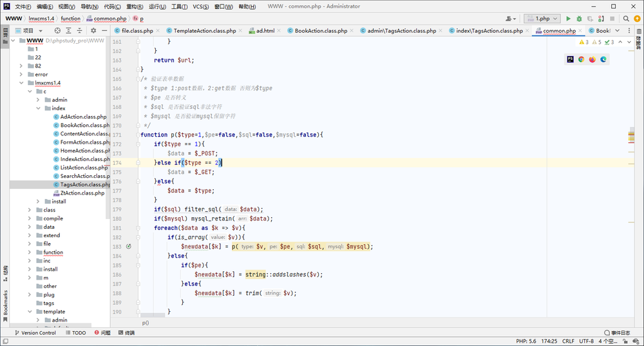The height and width of the screenshot is (346, 644).
Task: Toggle the fold marker on line 171
Action: 138,135
